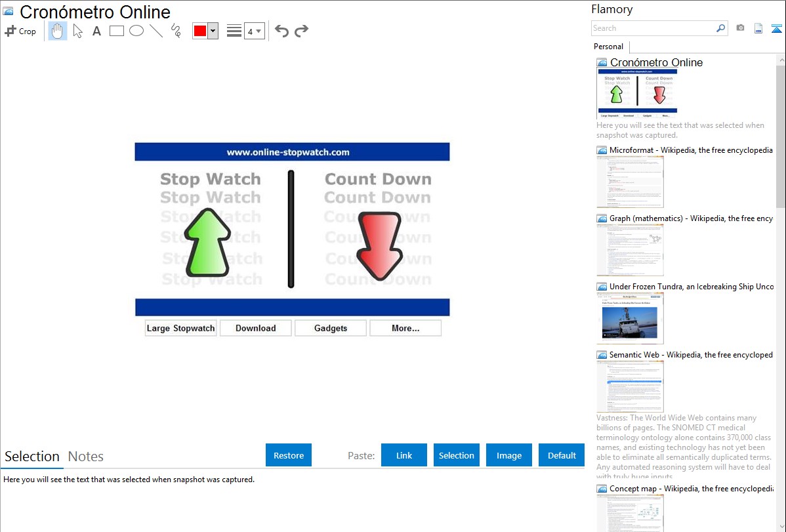Click Cronómetro Online title in sidebar list
Image resolution: width=786 pixels, height=532 pixels.
coord(656,62)
